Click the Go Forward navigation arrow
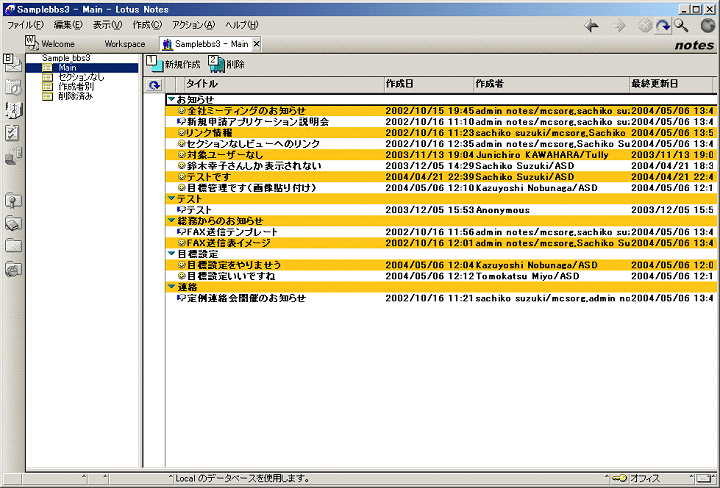720x488 pixels. click(619, 26)
